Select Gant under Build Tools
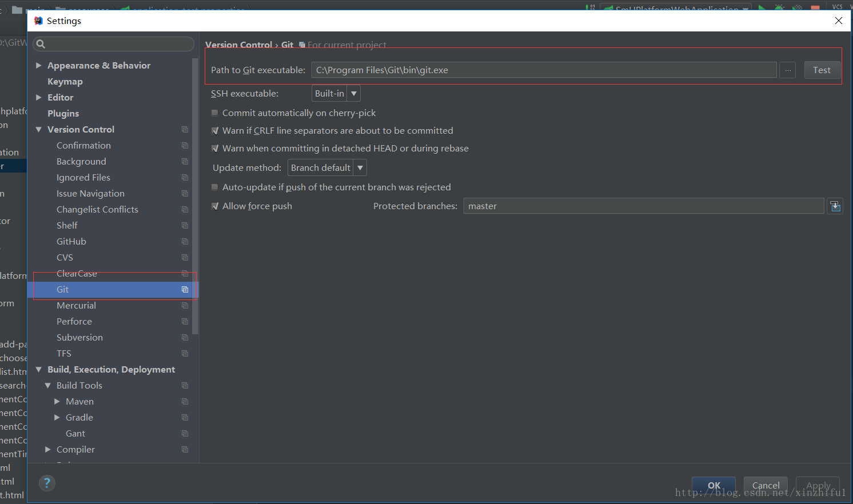The width and height of the screenshot is (853, 504). (x=75, y=434)
